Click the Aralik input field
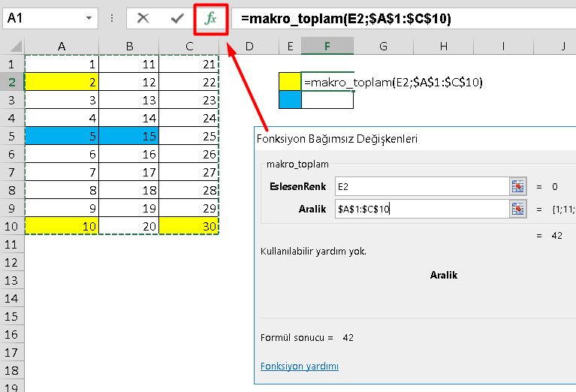Viewport: 576px width, 392px height. coord(422,209)
